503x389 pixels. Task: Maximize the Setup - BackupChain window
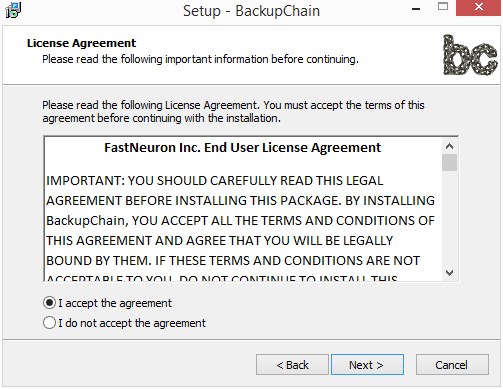tap(443, 7)
